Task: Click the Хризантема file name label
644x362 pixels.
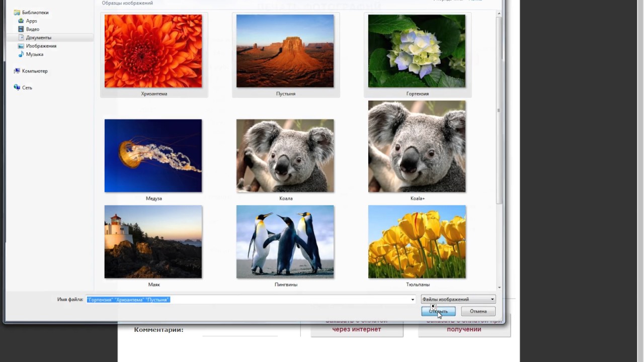Action: (x=154, y=94)
